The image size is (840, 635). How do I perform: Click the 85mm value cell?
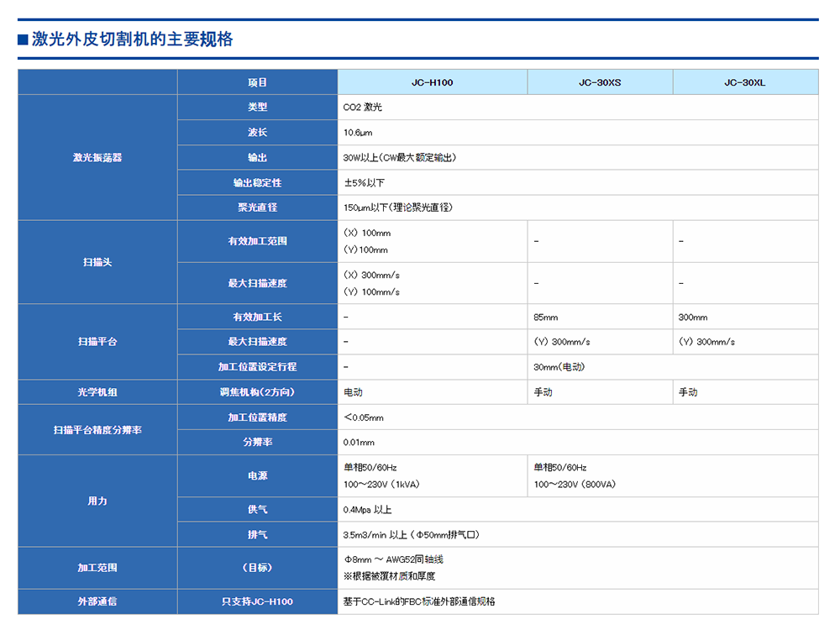546,317
